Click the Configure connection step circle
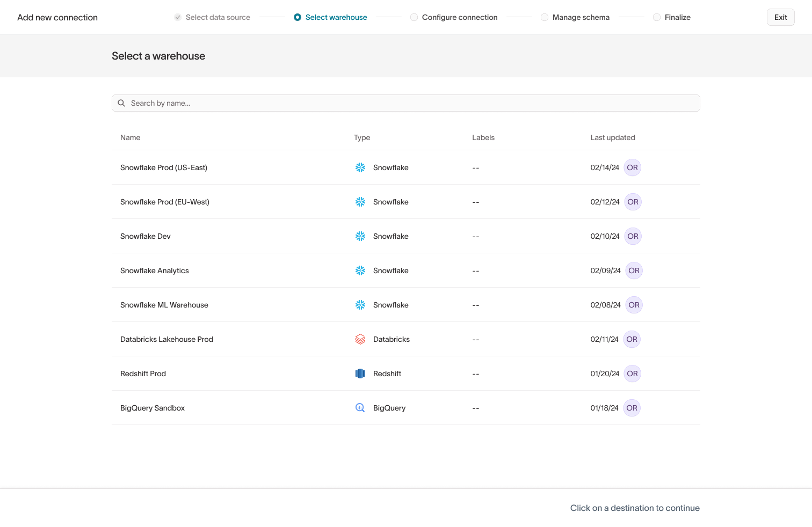The height and width of the screenshot is (527, 812). click(414, 17)
